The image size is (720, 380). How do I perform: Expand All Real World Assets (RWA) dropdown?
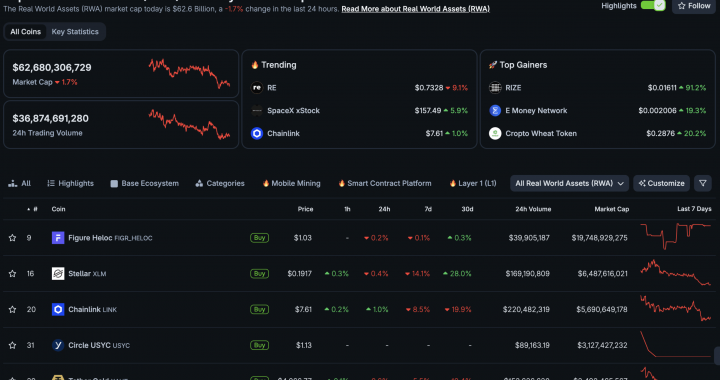pos(569,183)
